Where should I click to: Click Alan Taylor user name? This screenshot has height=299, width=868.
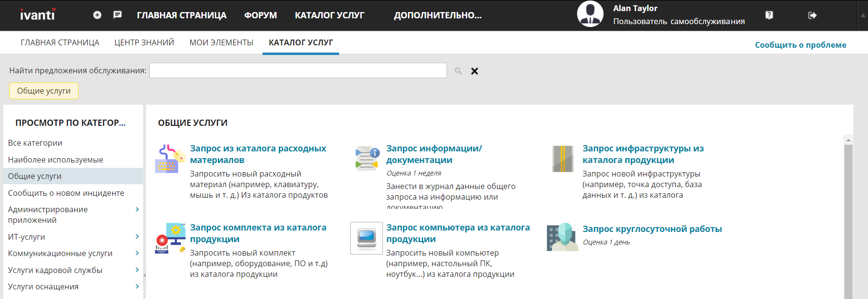[635, 8]
